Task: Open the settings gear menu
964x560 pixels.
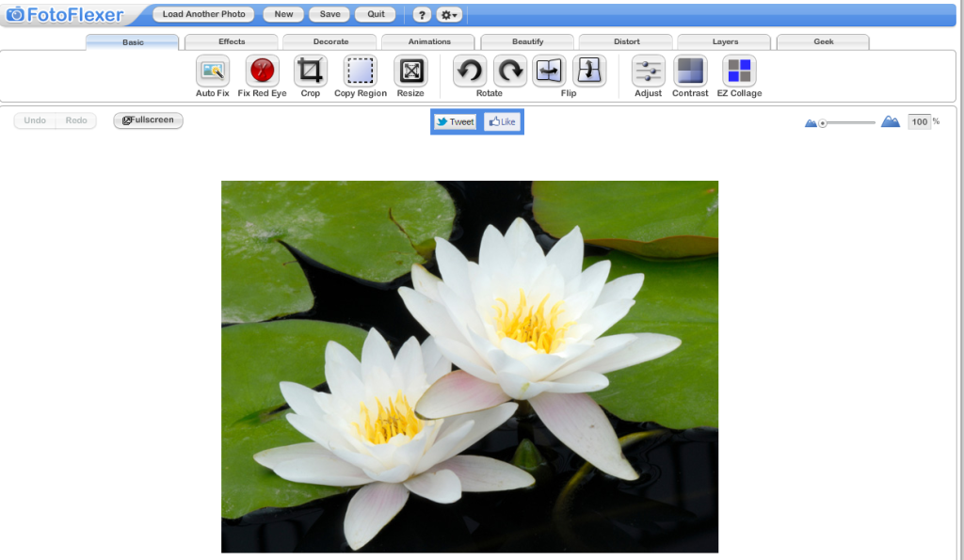Action: coord(448,14)
